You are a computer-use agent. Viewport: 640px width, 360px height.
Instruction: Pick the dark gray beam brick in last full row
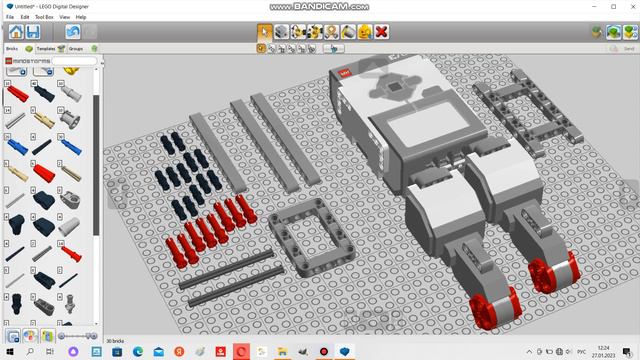pos(43,307)
